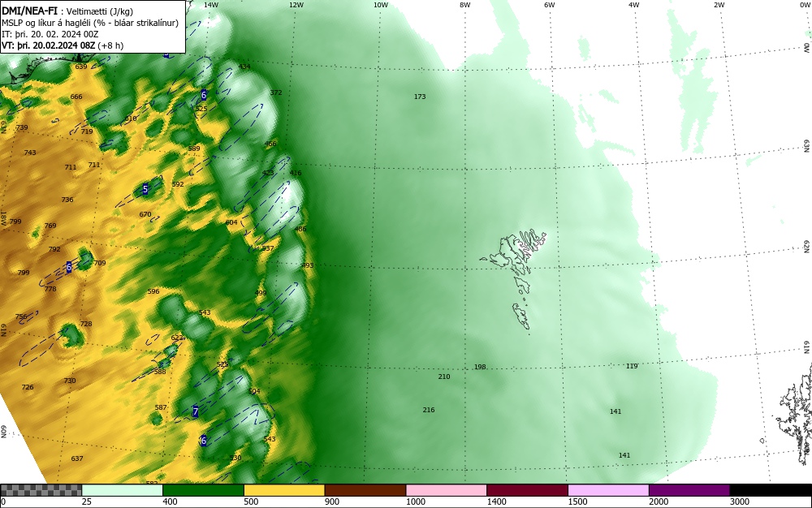Click the legend scale label 2000

tap(659, 502)
